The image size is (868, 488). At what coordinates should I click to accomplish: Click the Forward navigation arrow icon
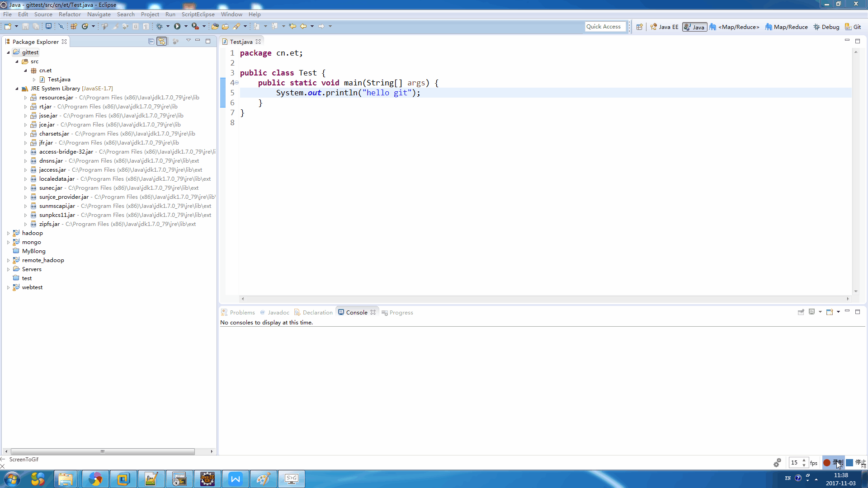[321, 26]
